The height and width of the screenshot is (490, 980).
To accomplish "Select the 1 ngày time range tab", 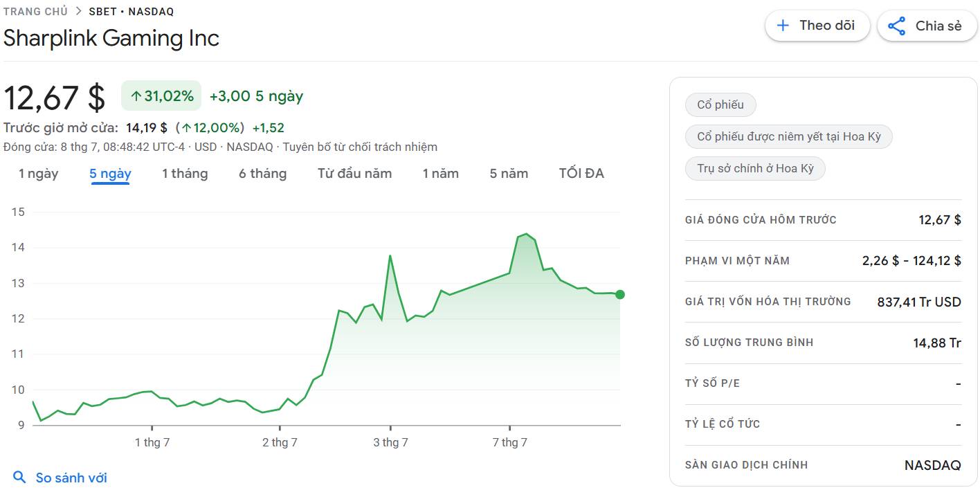I will (x=39, y=174).
